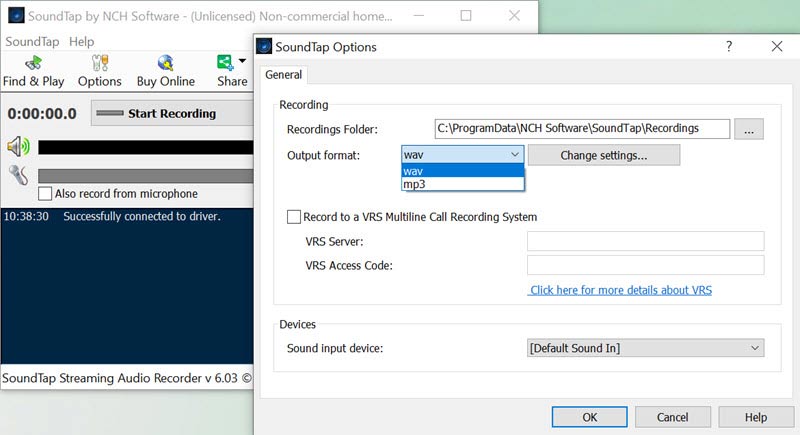The image size is (800, 435).
Task: Click the speaker volume icon
Action: click(18, 147)
